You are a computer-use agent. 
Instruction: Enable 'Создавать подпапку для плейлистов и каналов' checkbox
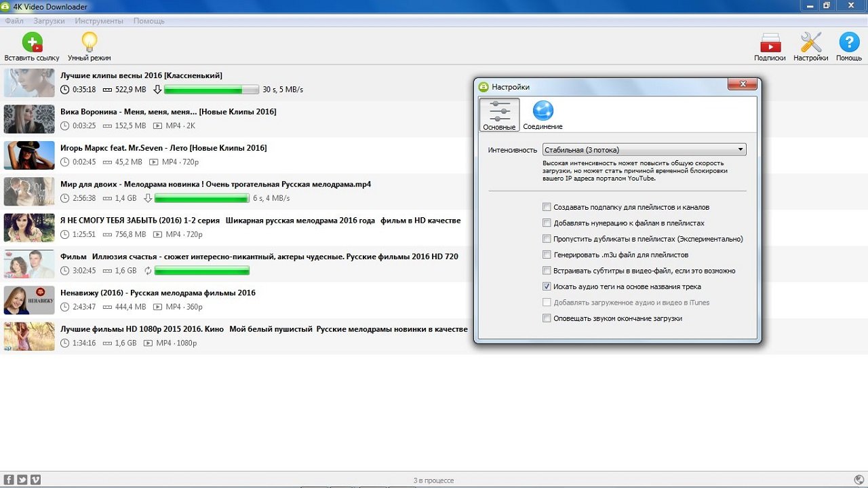(x=547, y=207)
